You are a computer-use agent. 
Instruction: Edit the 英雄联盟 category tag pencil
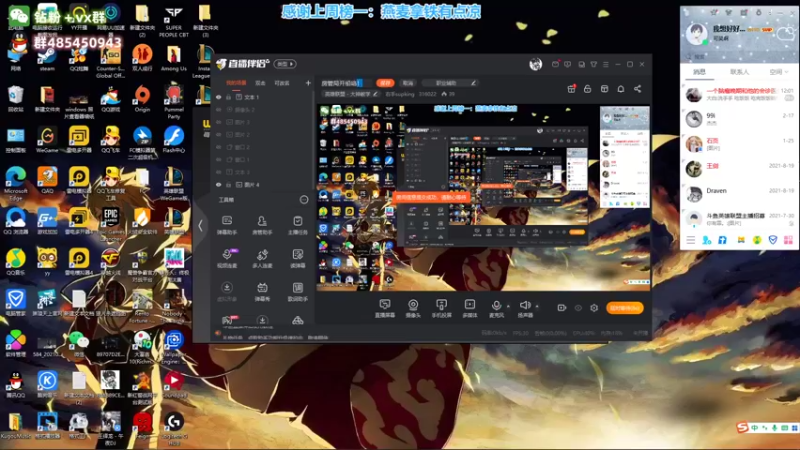click(376, 94)
